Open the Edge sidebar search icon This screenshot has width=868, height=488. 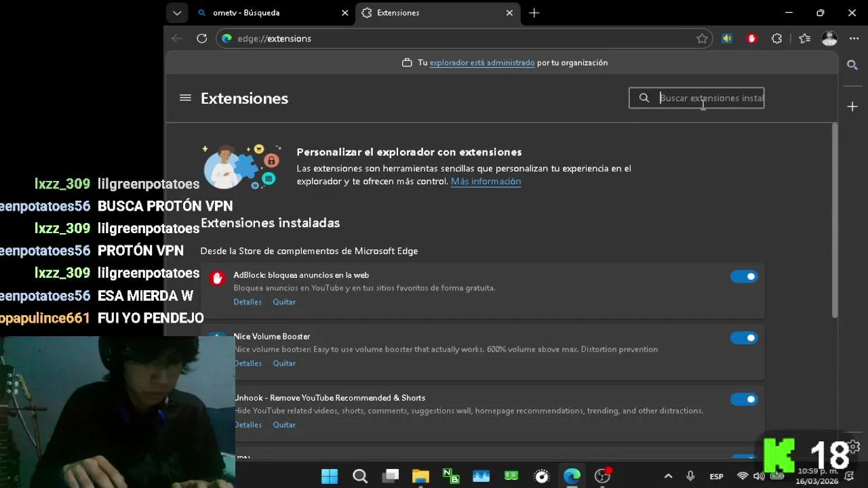coord(852,65)
